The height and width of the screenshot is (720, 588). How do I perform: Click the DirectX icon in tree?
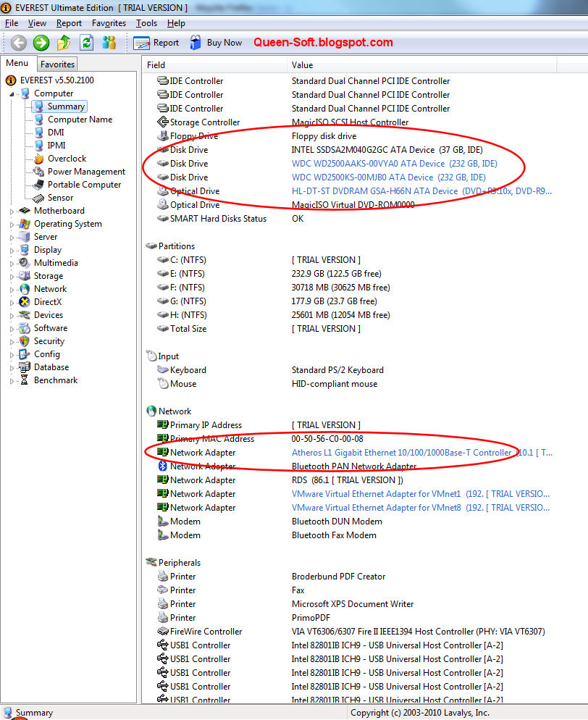coord(25,302)
